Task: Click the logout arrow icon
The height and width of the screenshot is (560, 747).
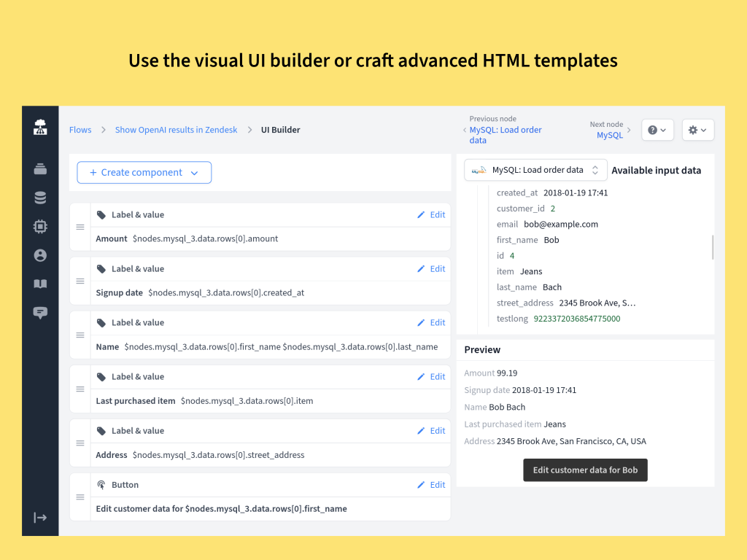Action: [x=40, y=517]
